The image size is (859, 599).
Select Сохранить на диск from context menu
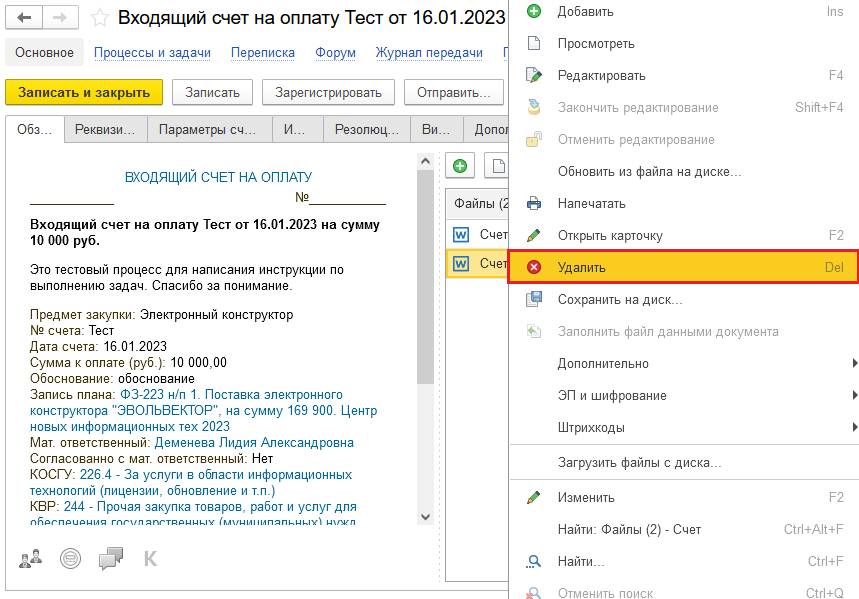[620, 299]
